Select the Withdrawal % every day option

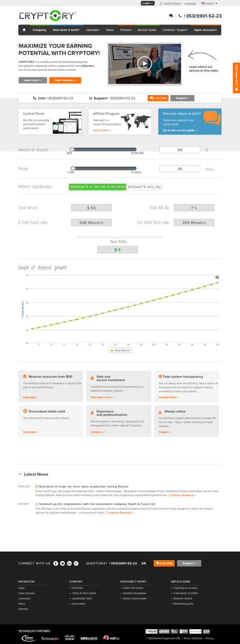coord(144,187)
